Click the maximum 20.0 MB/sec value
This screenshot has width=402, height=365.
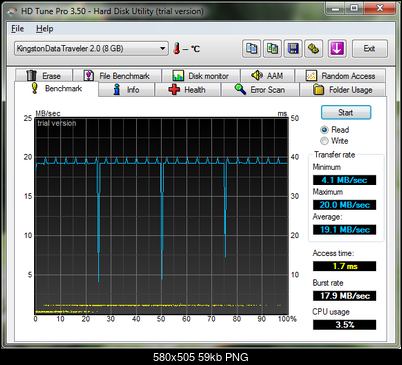(x=344, y=205)
